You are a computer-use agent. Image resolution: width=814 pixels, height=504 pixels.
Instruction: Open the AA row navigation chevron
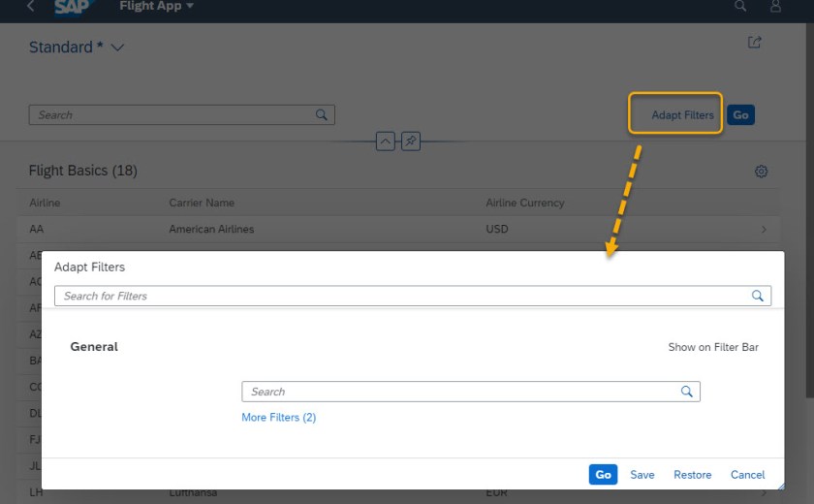(764, 230)
